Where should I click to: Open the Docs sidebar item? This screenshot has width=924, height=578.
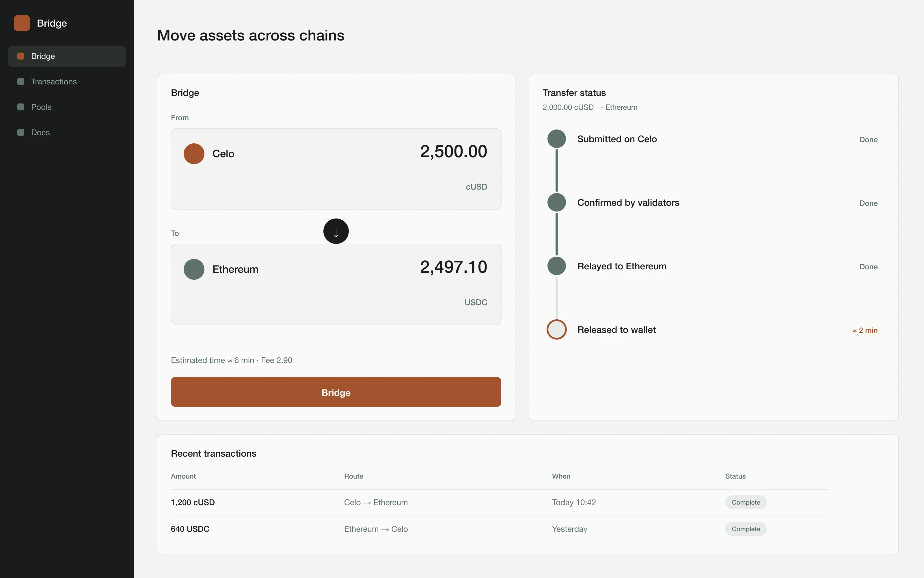pyautogui.click(x=67, y=133)
